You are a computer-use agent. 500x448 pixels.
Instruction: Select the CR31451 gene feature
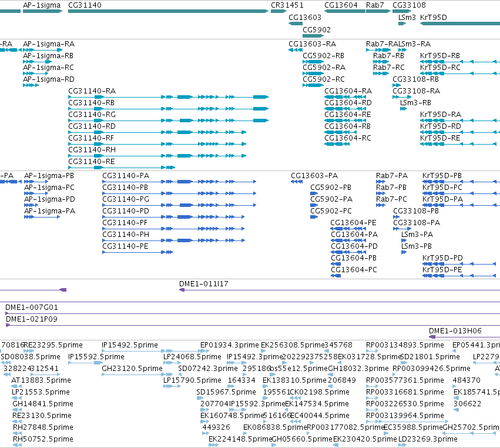pyautogui.click(x=278, y=11)
